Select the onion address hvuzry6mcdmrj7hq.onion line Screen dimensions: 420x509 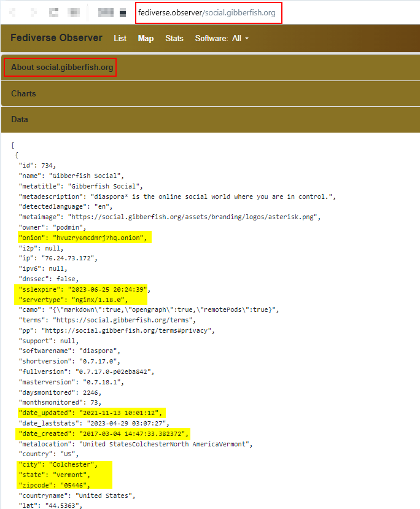click(83, 238)
